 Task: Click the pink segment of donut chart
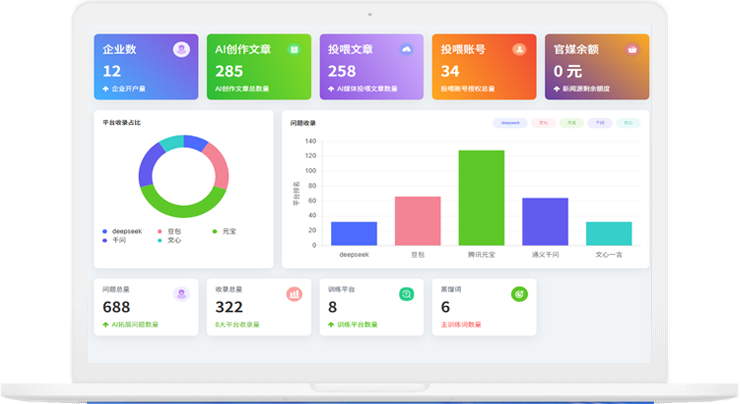click(x=216, y=166)
